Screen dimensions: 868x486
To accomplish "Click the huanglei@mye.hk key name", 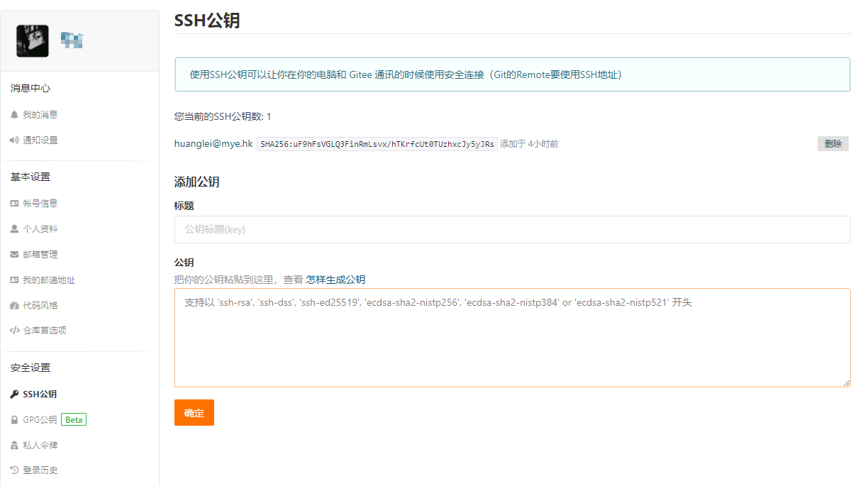I will pos(213,143).
